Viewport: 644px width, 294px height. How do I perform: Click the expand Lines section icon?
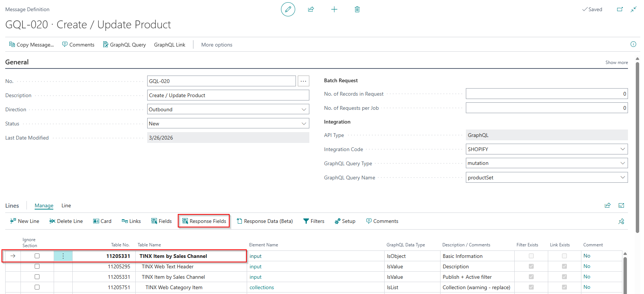click(x=621, y=205)
